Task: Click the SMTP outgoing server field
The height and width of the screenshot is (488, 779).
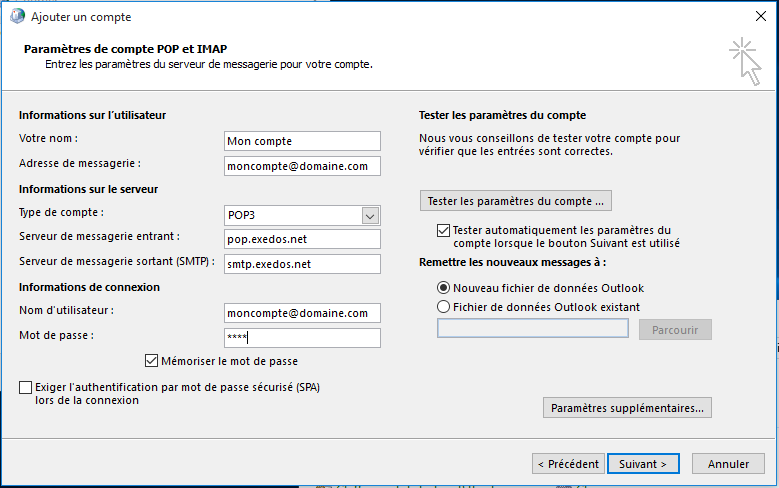Action: 302,264
